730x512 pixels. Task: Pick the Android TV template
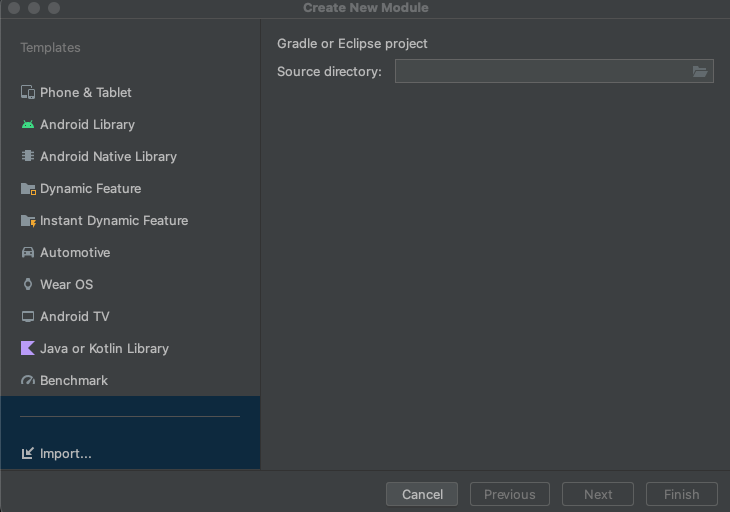(x=130, y=317)
